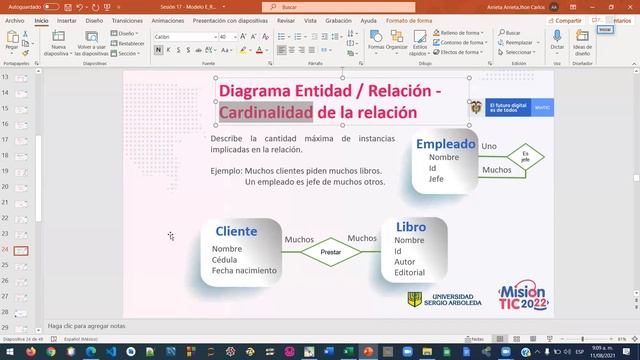The height and width of the screenshot is (360, 640).
Task: Decrease font size with the smaller A icon
Action: click(x=253, y=37)
